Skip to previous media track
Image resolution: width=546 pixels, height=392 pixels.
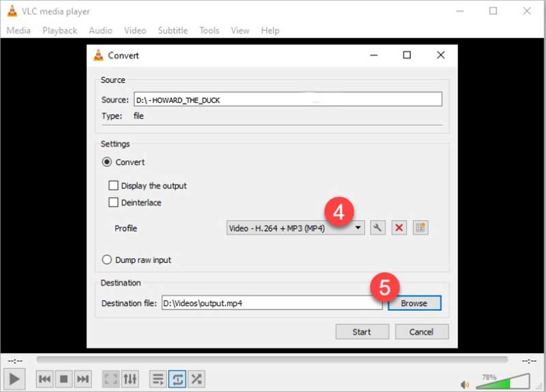44,379
